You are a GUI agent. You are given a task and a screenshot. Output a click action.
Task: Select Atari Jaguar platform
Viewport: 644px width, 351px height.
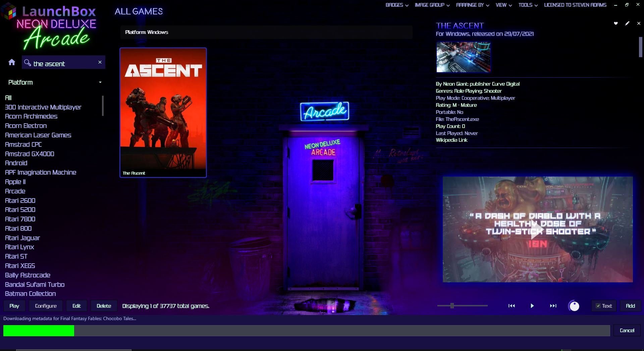(22, 238)
